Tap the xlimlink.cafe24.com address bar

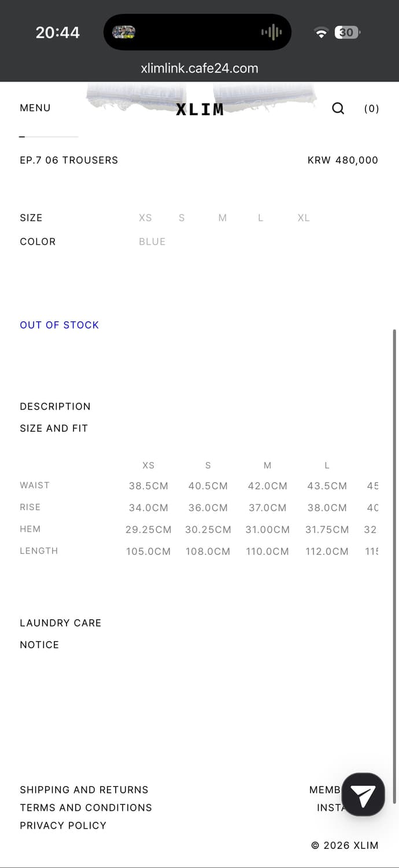coord(199,68)
